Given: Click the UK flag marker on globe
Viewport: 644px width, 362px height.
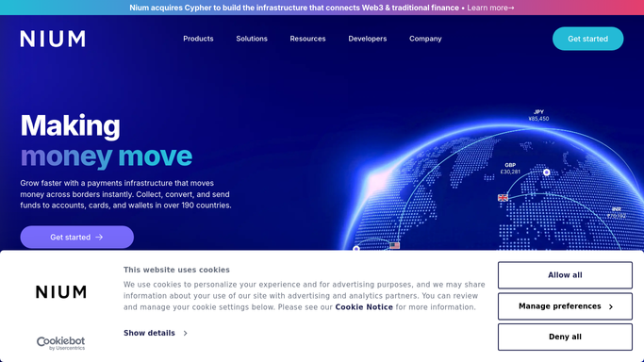Looking at the screenshot, I should pyautogui.click(x=503, y=198).
